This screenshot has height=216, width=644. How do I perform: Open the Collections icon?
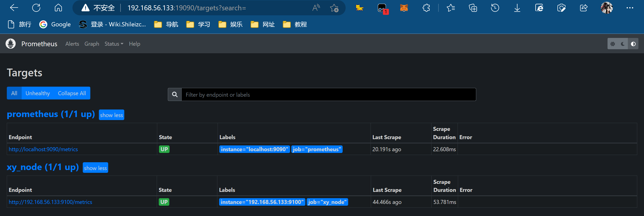(473, 8)
